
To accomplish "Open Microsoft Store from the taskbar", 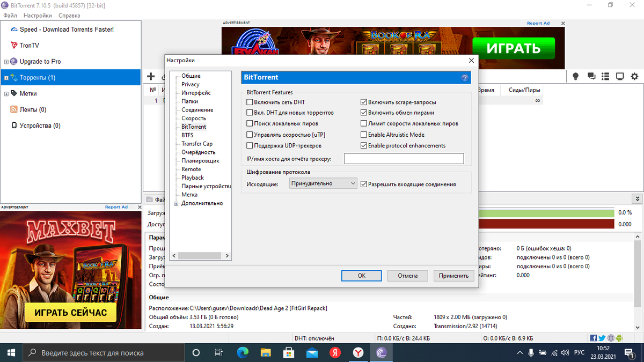I will (x=289, y=353).
